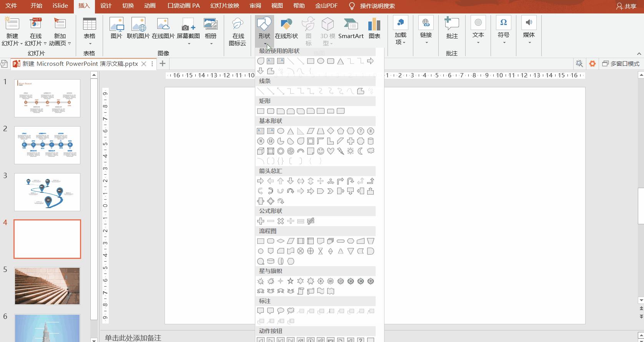
Task: Choose the sun shape in 基本形状
Action: tap(350, 151)
